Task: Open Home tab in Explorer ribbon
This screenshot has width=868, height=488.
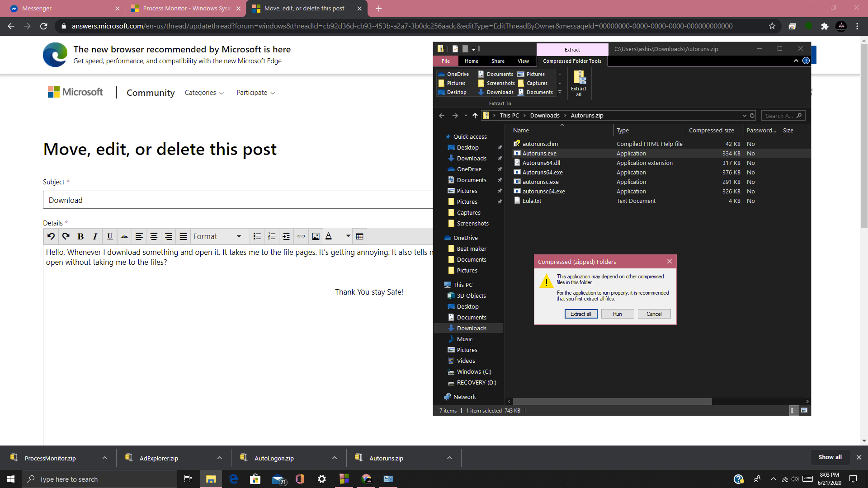Action: [472, 61]
